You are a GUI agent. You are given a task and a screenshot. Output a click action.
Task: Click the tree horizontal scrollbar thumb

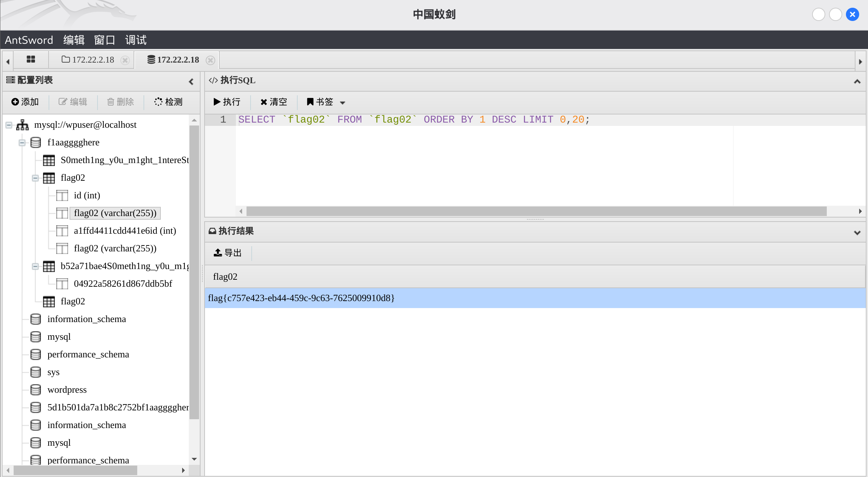click(75, 470)
